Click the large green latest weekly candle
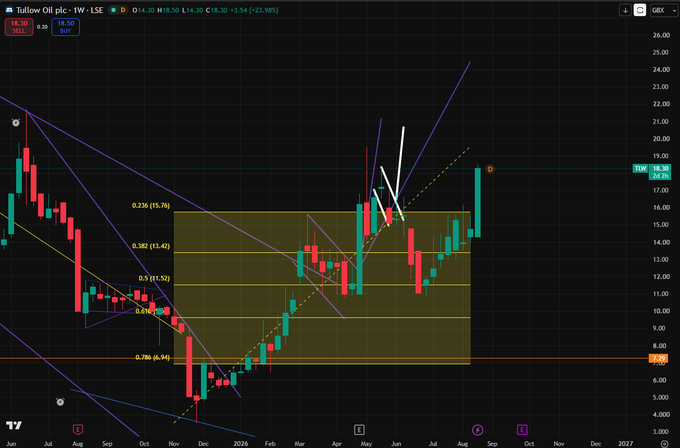This screenshot has width=680, height=448. (477, 203)
